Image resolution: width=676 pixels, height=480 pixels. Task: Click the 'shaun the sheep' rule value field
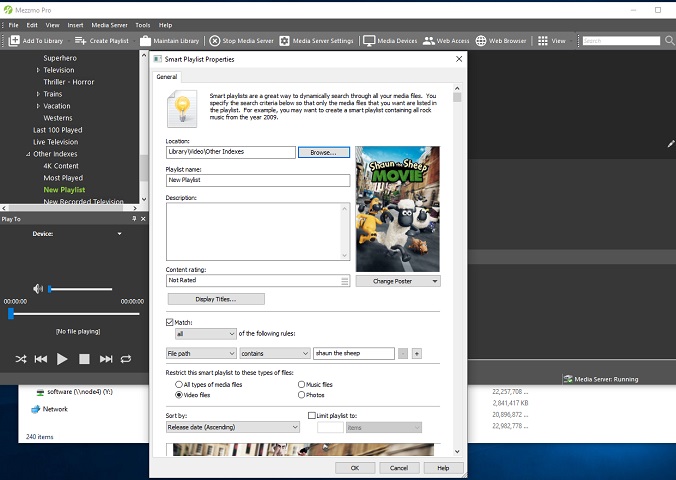(354, 354)
